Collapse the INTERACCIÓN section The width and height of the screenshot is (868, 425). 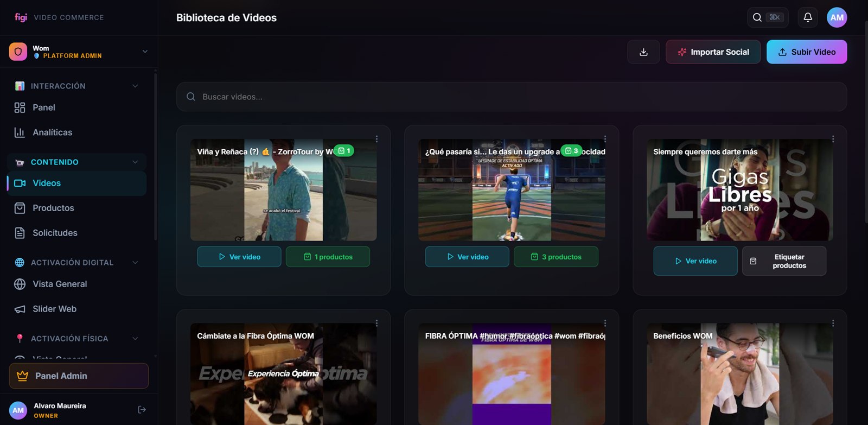[x=135, y=86]
